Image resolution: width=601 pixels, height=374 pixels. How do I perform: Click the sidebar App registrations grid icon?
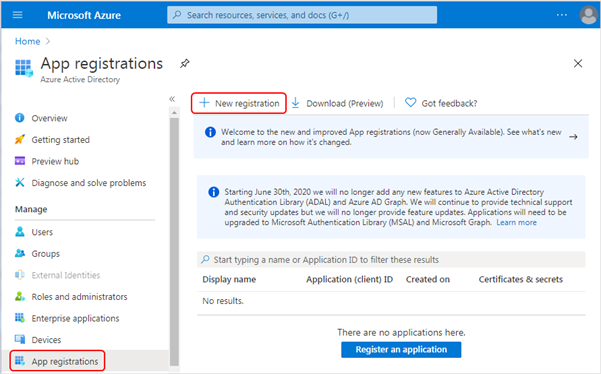pyautogui.click(x=20, y=361)
